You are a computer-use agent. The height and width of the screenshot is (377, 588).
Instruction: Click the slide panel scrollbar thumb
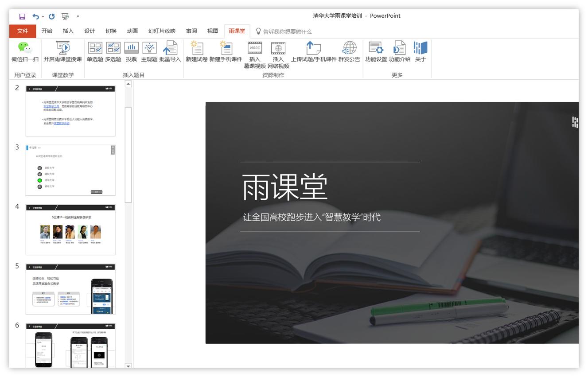(129, 155)
